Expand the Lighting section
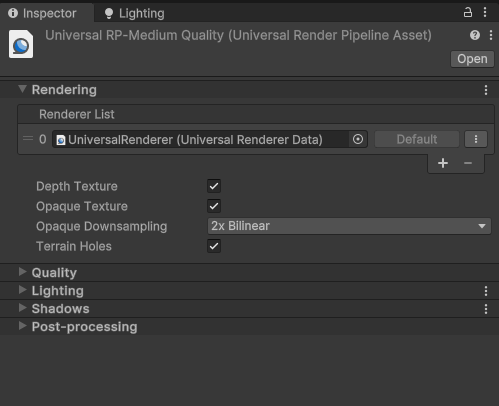499x406 pixels. pyautogui.click(x=22, y=290)
